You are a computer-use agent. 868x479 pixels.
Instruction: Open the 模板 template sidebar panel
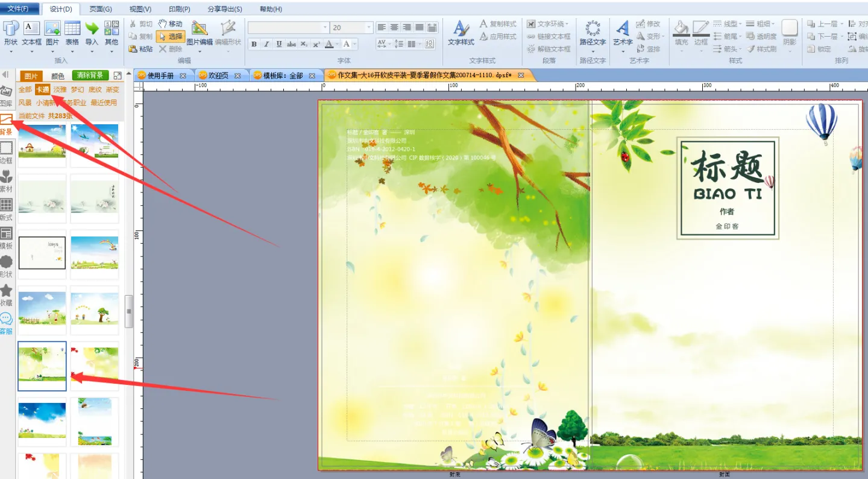tap(6, 238)
